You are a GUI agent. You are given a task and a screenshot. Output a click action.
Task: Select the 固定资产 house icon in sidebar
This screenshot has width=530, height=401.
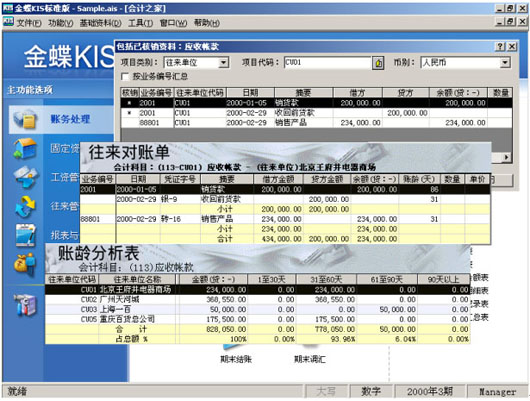tap(25, 148)
